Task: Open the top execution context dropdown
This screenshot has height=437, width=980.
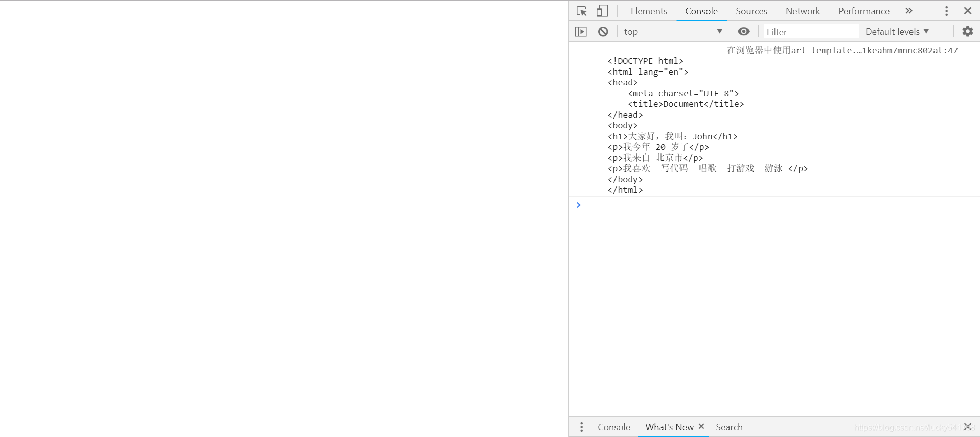Action: coord(673,32)
